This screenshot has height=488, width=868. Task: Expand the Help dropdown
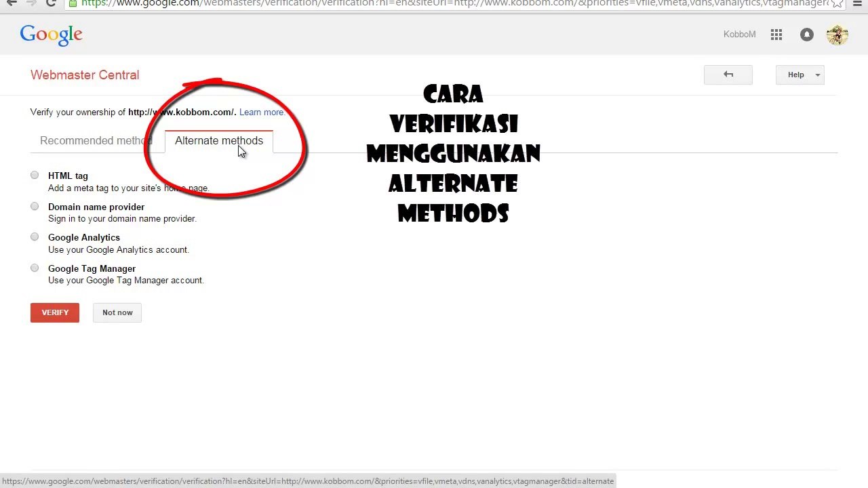pyautogui.click(x=800, y=75)
